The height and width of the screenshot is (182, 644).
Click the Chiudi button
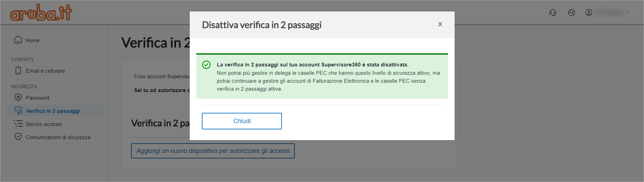(242, 121)
